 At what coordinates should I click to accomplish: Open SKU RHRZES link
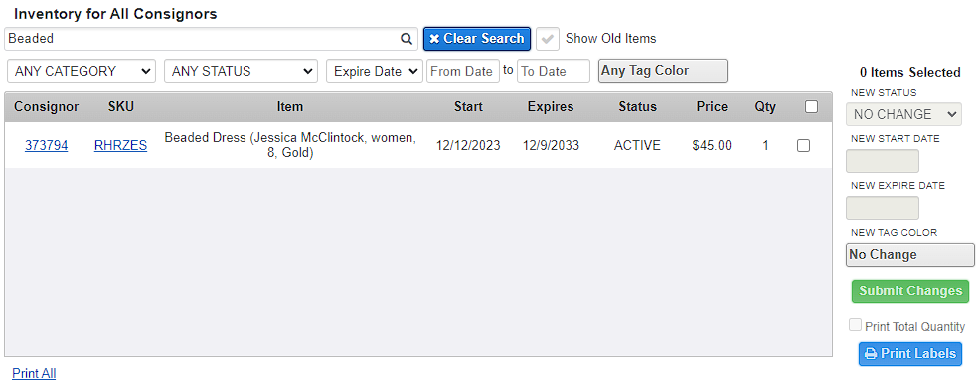pos(120,145)
